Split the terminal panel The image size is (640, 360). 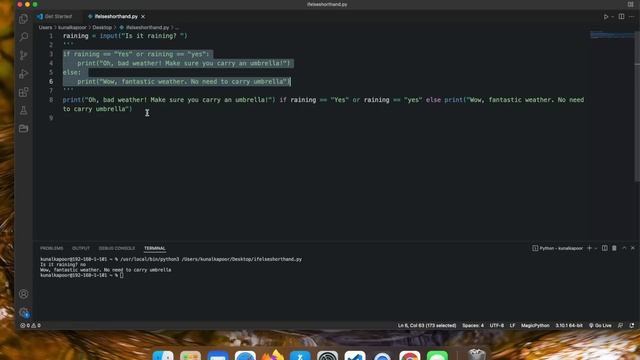tap(604, 248)
